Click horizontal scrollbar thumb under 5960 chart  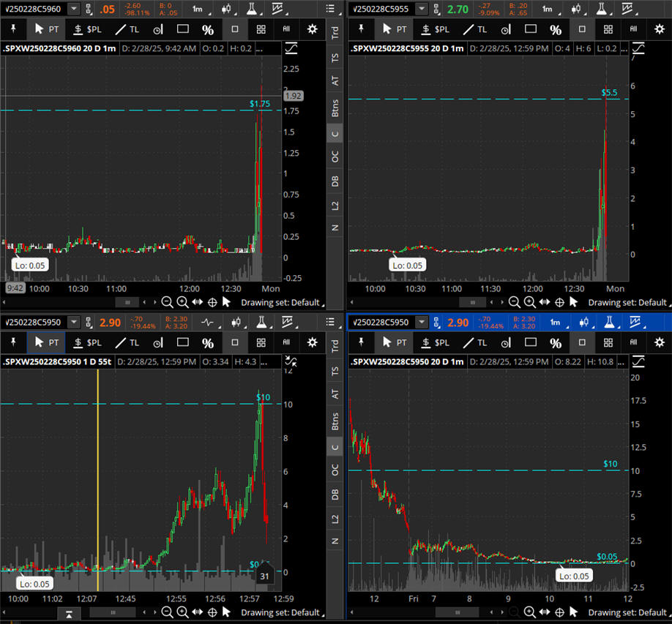127,302
